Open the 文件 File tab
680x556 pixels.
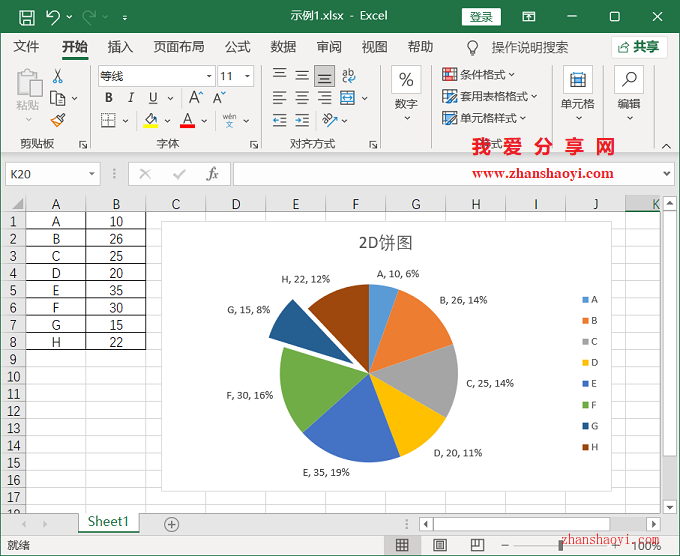26,46
